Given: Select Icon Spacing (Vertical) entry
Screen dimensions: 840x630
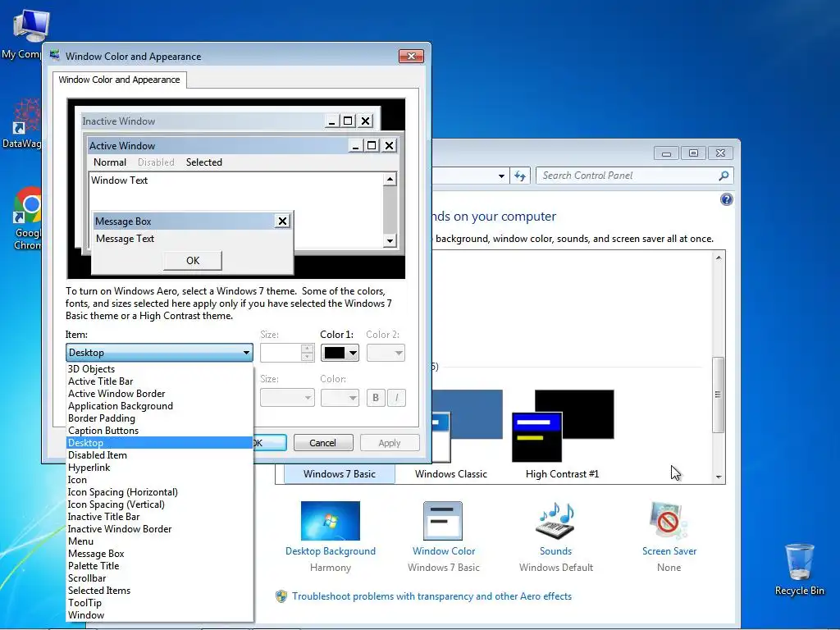Looking at the screenshot, I should [x=159, y=504].
